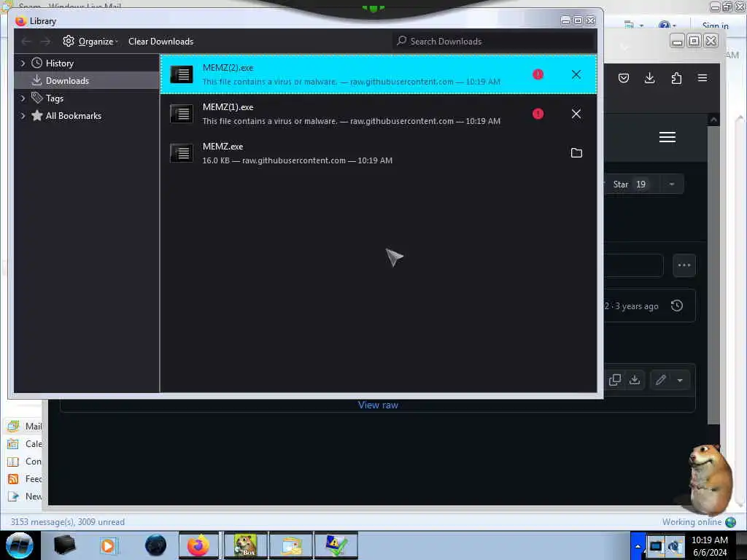Click red warning icon for MEMZ(1).exe
The height and width of the screenshot is (560, 747).
(538, 114)
